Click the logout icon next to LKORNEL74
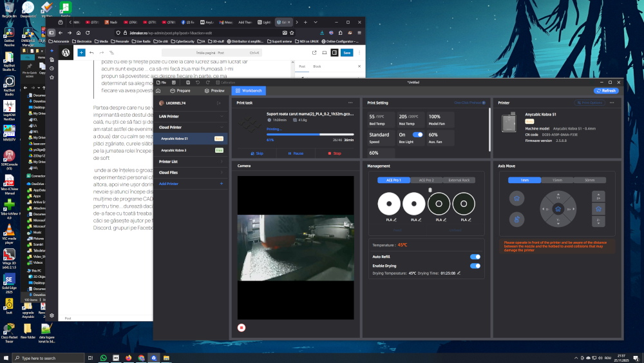Screen dimensions: 644x363 coord(219,103)
